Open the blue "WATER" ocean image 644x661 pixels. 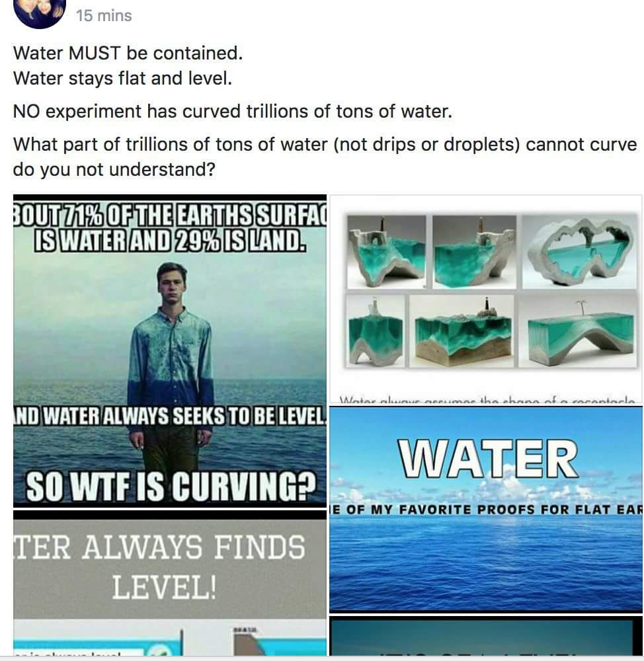(x=486, y=509)
